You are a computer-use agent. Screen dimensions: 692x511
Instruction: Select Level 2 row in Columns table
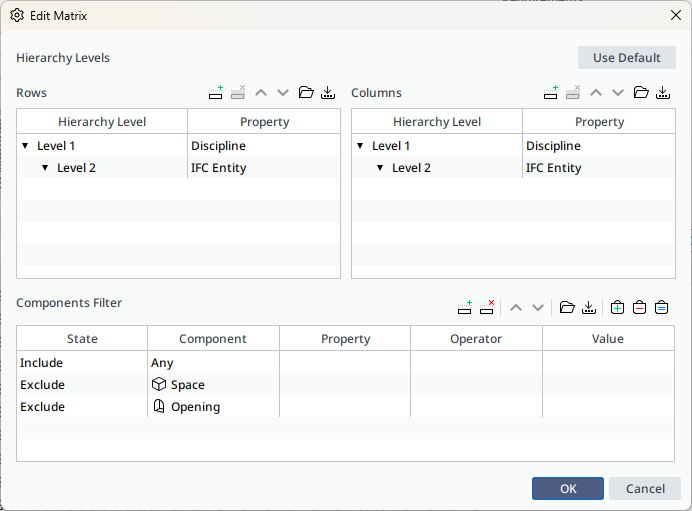point(513,168)
